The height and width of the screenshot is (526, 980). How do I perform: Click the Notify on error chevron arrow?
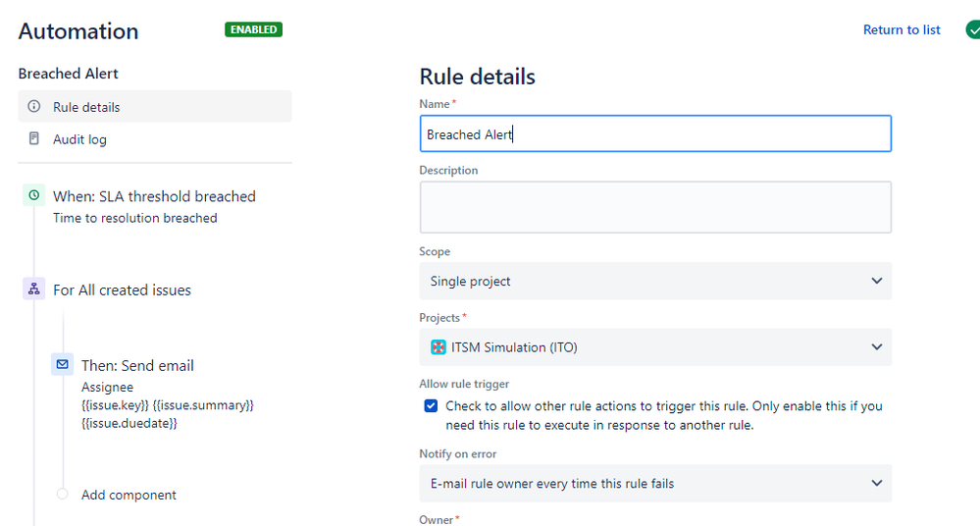[876, 484]
